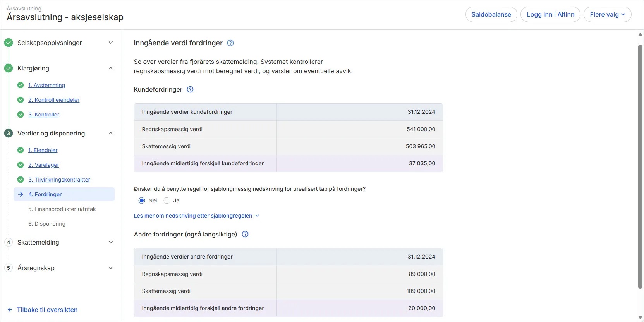Screen dimensions: 644x322
Task: Click the Saldobalanse button
Action: click(x=491, y=14)
